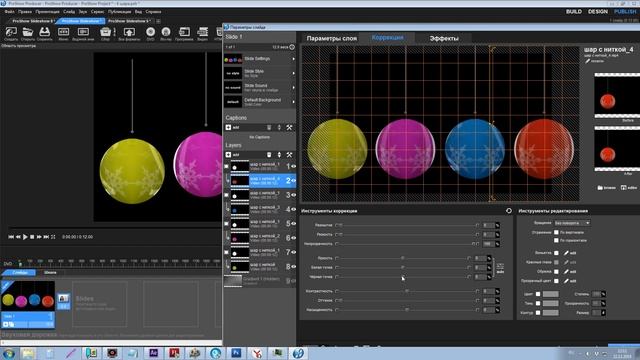Click the Сохранить (Save) toolbar icon

pyautogui.click(x=44, y=32)
